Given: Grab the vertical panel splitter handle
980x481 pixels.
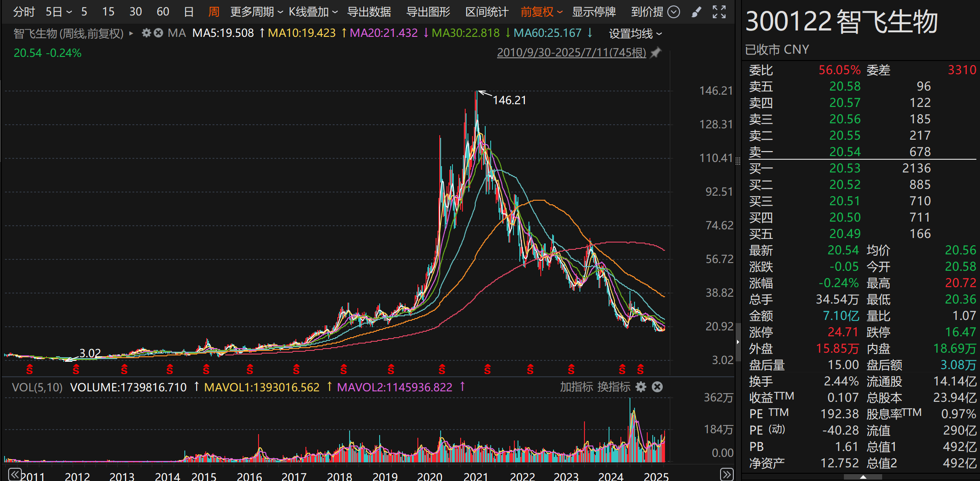Looking at the screenshot, I should tap(738, 161).
